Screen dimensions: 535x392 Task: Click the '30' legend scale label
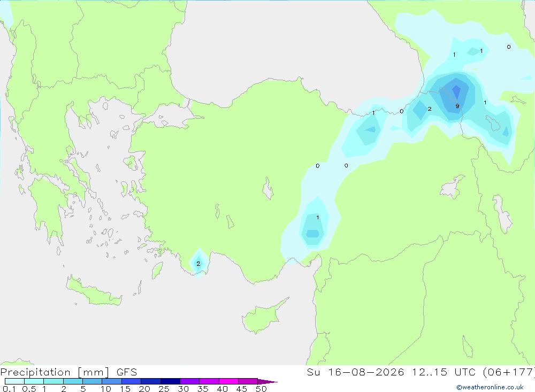pyautogui.click(x=183, y=389)
